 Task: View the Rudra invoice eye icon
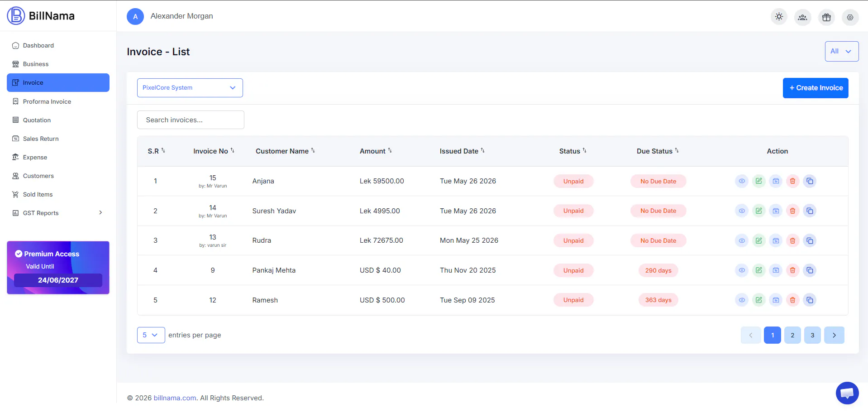pyautogui.click(x=742, y=240)
